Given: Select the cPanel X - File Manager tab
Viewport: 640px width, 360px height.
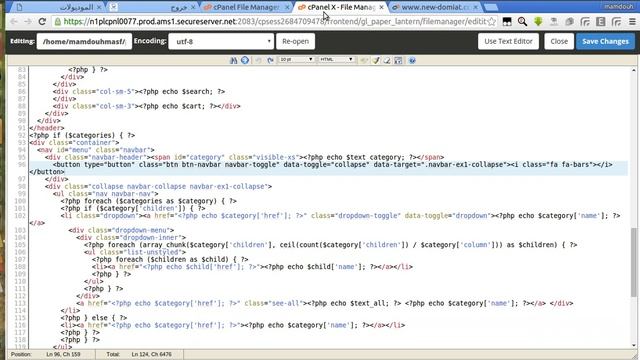Looking at the screenshot, I should [x=341, y=7].
